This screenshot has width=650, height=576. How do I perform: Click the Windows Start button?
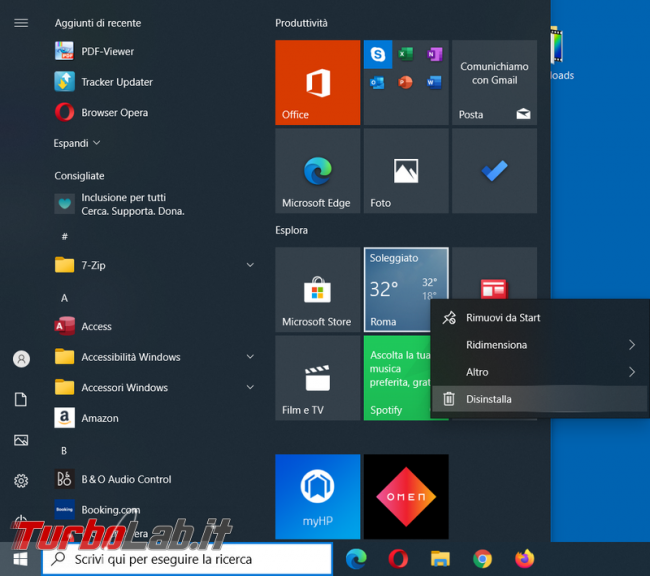point(20,559)
